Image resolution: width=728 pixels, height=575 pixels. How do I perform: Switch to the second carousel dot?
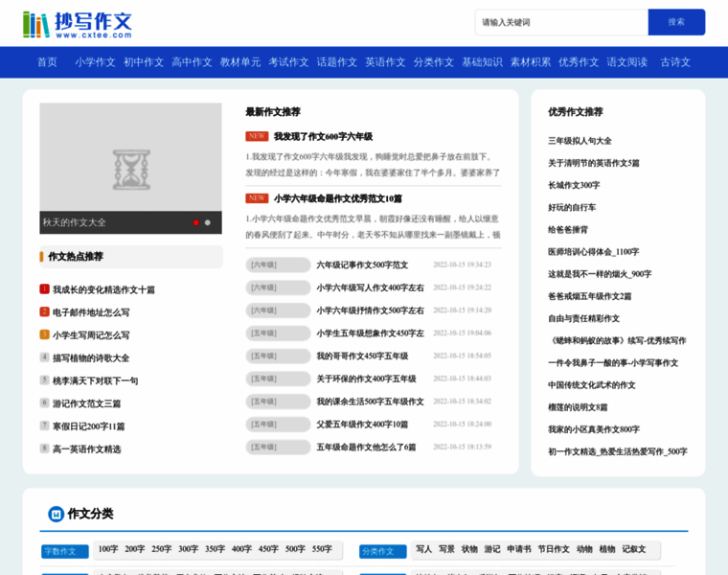click(208, 222)
